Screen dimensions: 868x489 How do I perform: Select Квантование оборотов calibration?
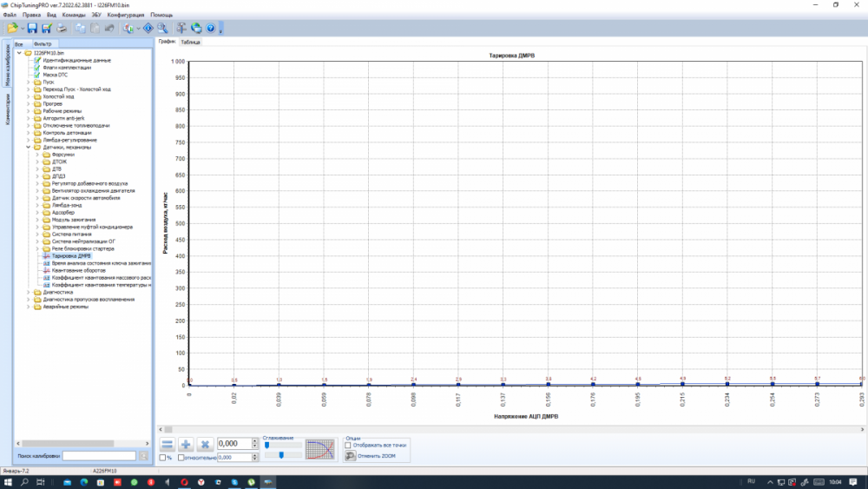click(x=79, y=270)
